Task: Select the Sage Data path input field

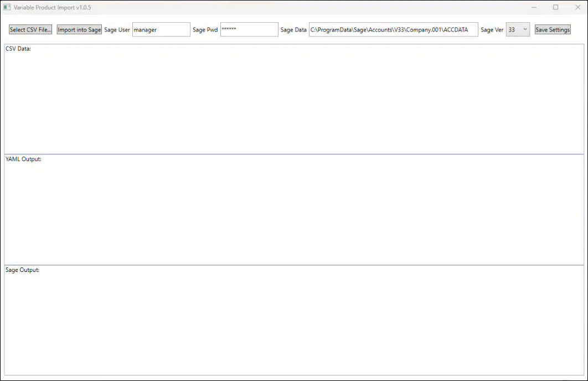Action: coord(393,30)
